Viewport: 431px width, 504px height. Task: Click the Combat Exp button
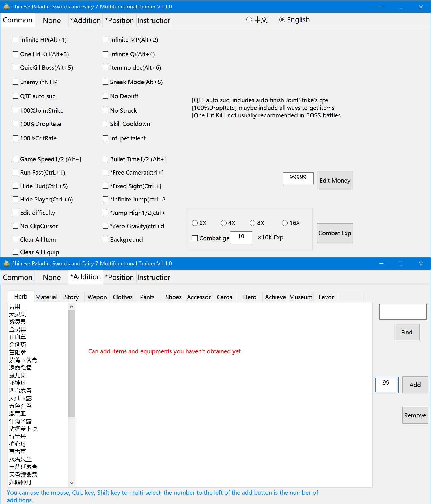(x=335, y=233)
